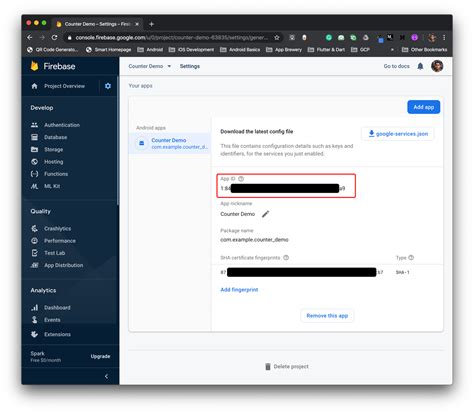474x413 pixels.
Task: Bookmark page with star icon
Action: click(x=277, y=37)
